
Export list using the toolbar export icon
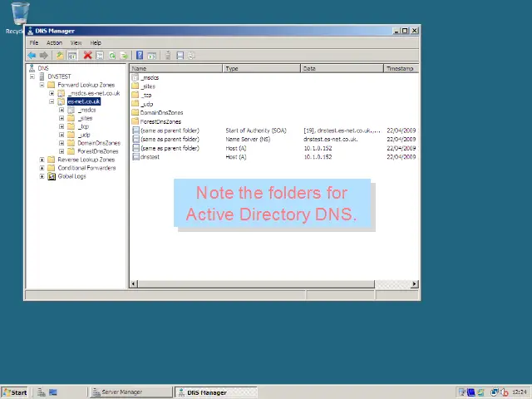[x=124, y=56]
